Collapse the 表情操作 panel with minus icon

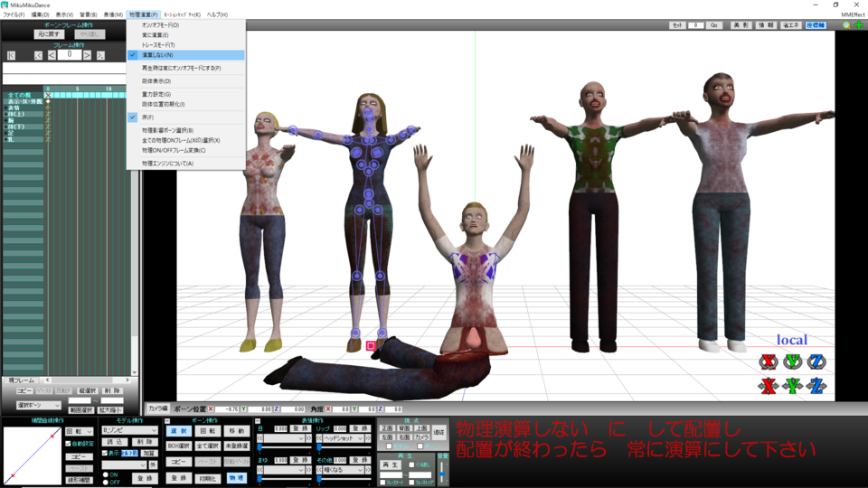tap(258, 421)
